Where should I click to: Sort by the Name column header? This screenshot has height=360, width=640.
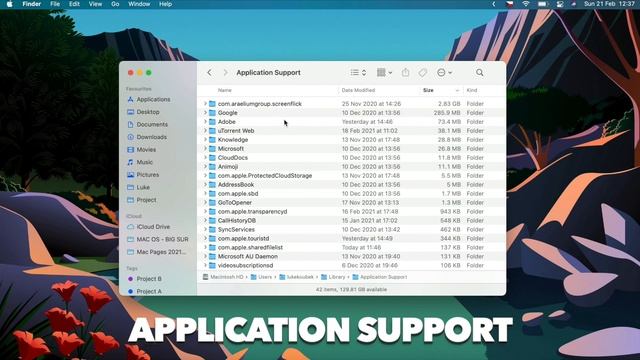[224, 90]
